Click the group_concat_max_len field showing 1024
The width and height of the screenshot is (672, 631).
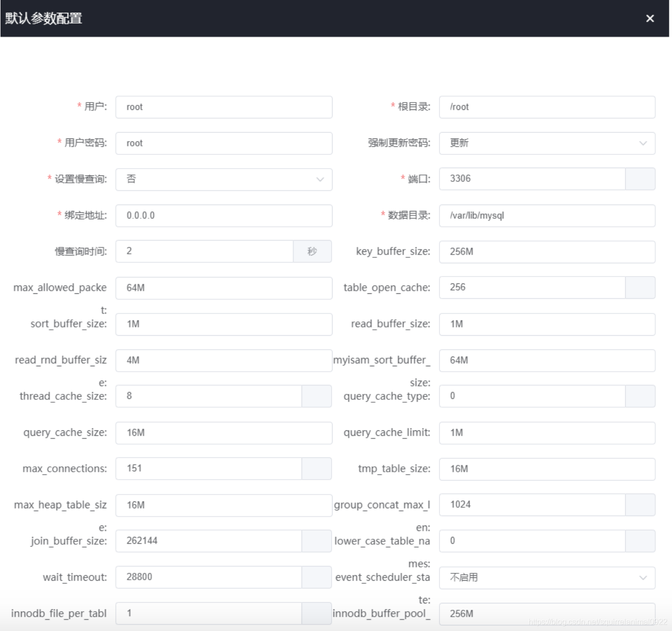point(532,505)
